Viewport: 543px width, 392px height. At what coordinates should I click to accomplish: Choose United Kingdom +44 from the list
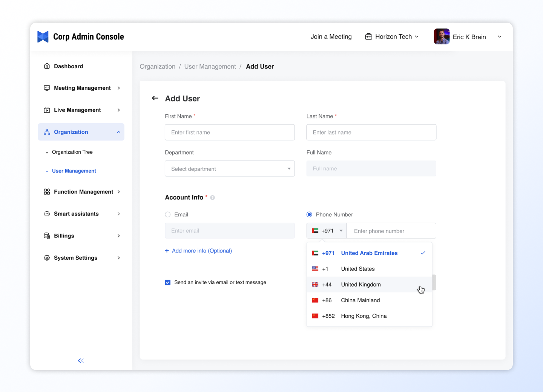pos(360,285)
